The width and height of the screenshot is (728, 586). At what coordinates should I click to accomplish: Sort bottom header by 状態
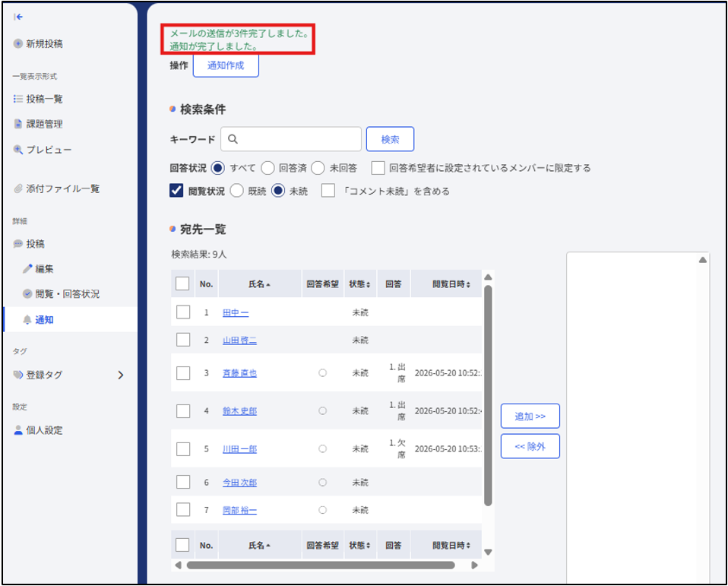360,545
